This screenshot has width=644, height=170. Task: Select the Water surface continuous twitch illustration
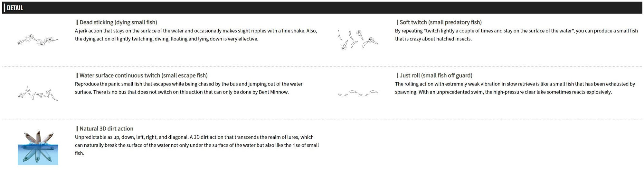[38, 93]
